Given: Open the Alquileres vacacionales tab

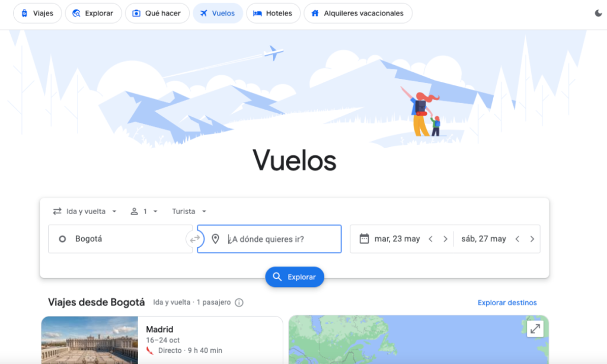Looking at the screenshot, I should [357, 13].
